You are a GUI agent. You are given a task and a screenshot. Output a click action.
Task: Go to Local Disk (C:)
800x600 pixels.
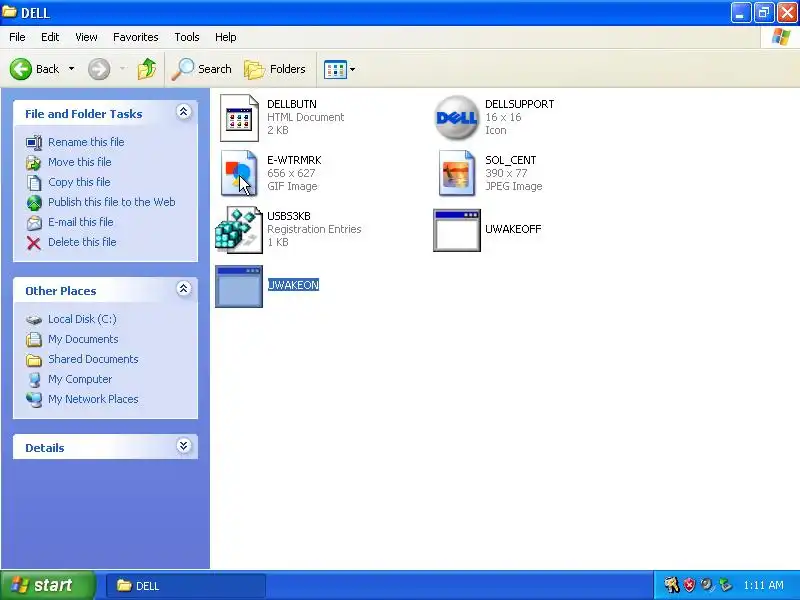(x=82, y=319)
